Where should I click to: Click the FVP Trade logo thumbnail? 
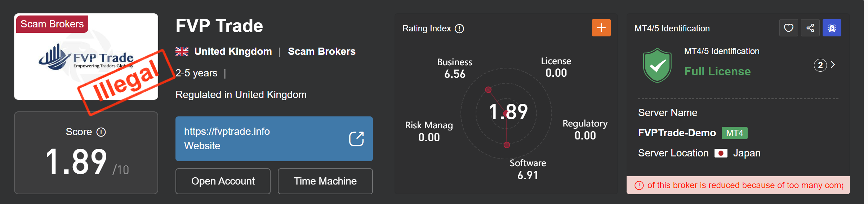tap(86, 57)
